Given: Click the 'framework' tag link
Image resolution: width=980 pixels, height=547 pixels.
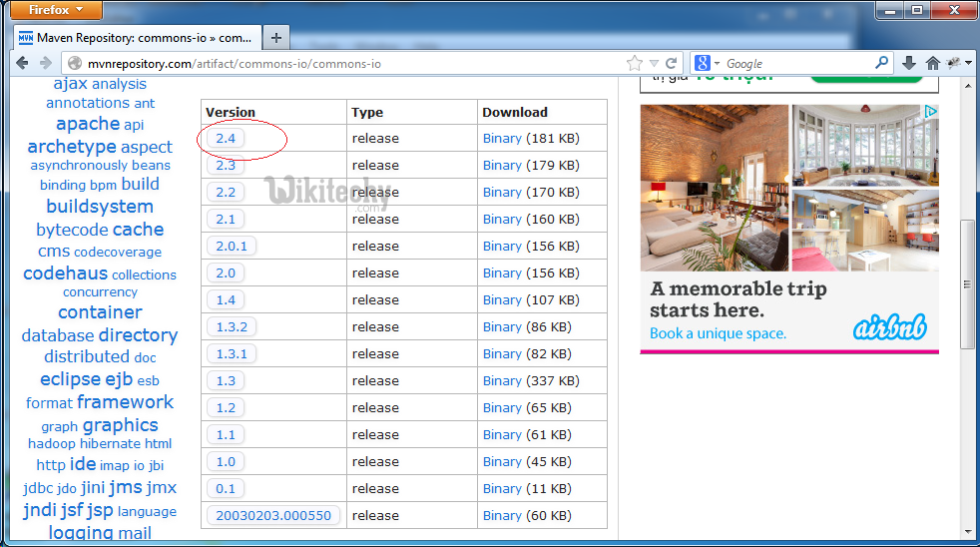Looking at the screenshot, I should pyautogui.click(x=125, y=401).
